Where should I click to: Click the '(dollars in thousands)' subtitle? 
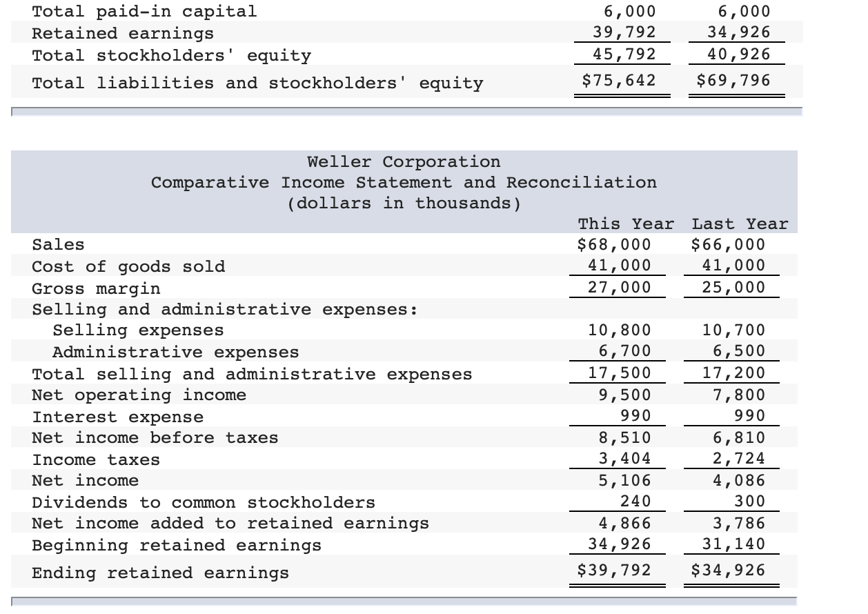coord(404,204)
